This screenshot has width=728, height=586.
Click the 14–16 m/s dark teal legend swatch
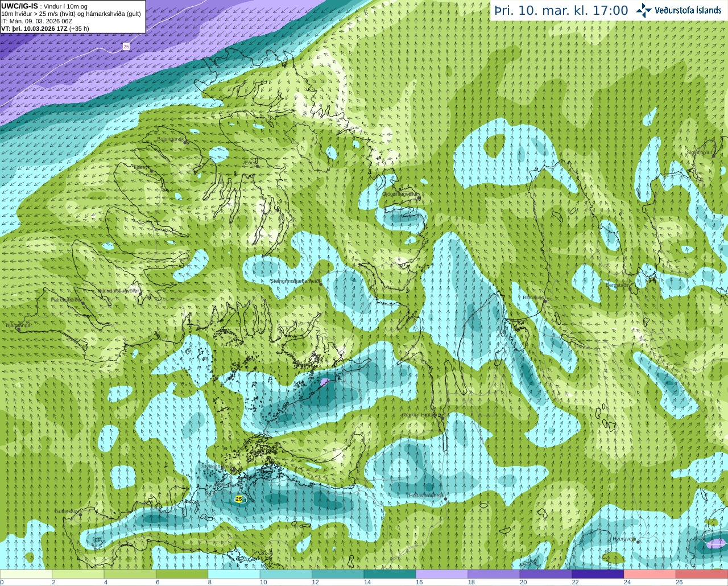pos(390,574)
